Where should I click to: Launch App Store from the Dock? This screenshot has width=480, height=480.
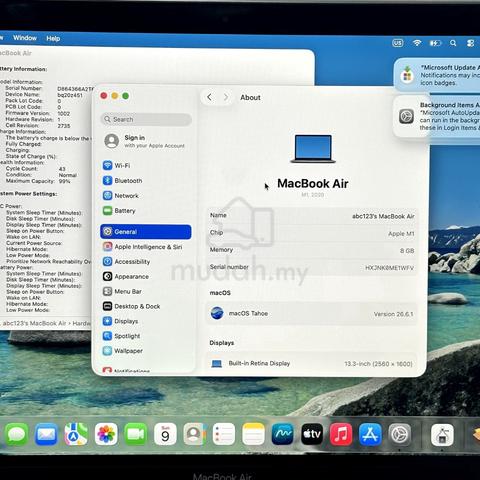[x=370, y=434]
